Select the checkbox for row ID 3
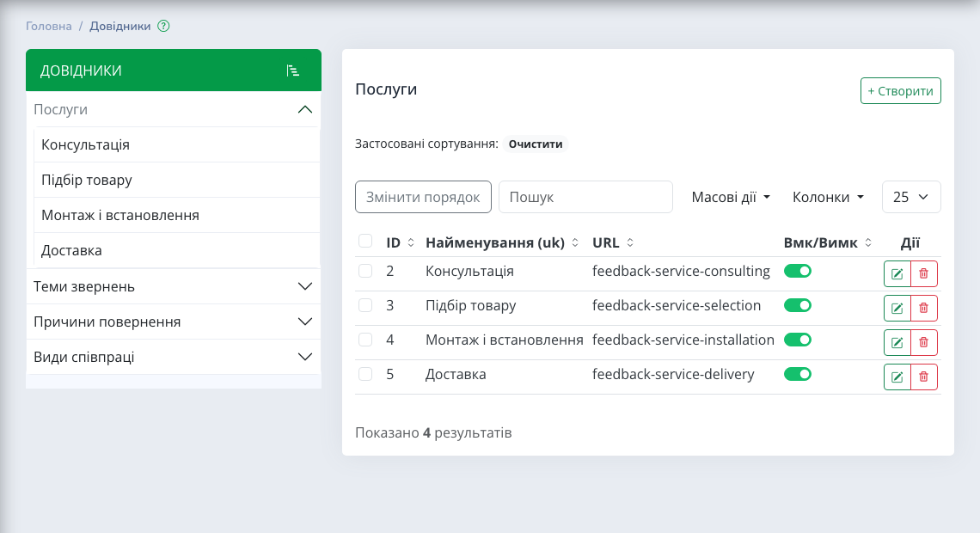Screen dimensions: 980x533 [365, 305]
